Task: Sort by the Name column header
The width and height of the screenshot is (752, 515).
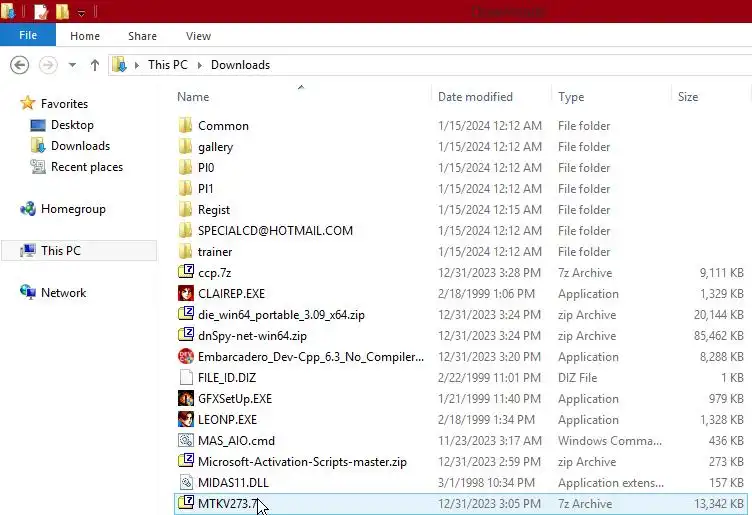Action: click(193, 97)
